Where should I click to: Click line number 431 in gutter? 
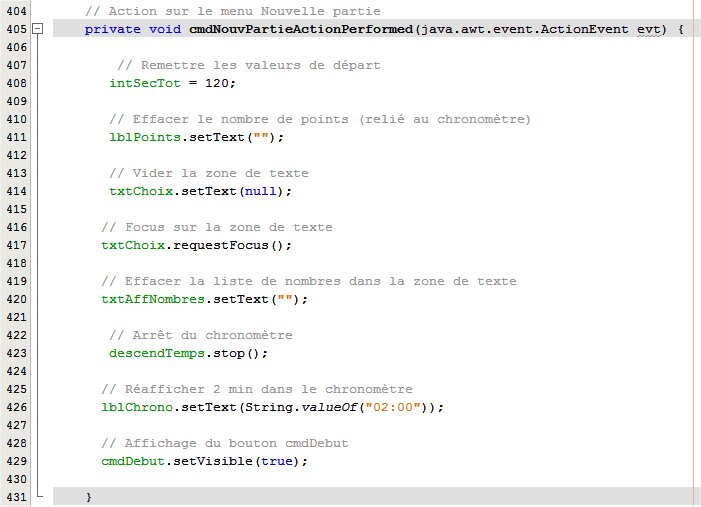(x=17, y=497)
